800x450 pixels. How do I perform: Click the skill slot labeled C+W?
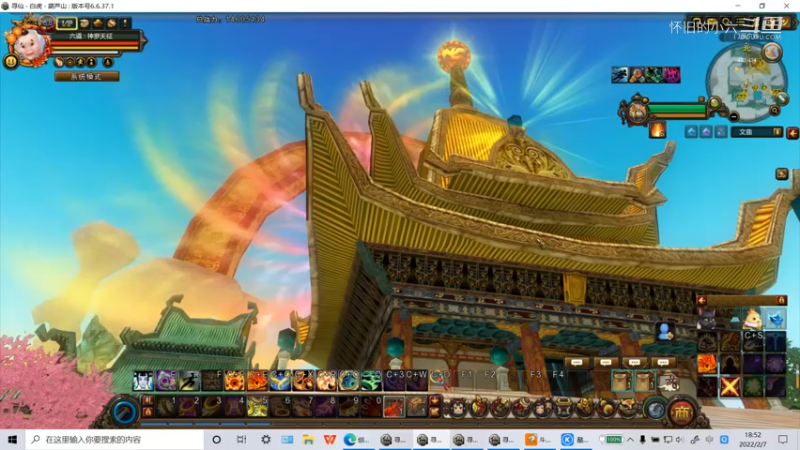(x=417, y=381)
